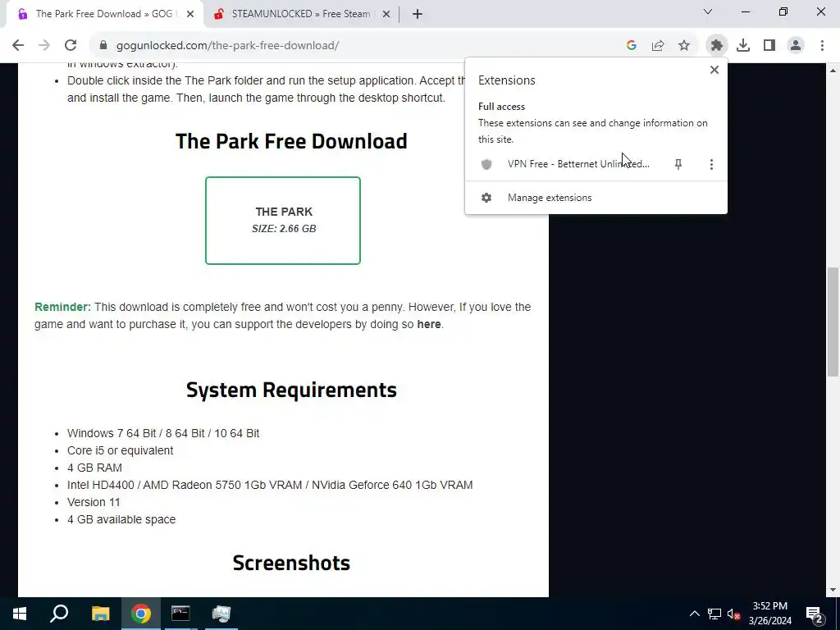Reload the current page
The image size is (840, 630).
click(71, 46)
